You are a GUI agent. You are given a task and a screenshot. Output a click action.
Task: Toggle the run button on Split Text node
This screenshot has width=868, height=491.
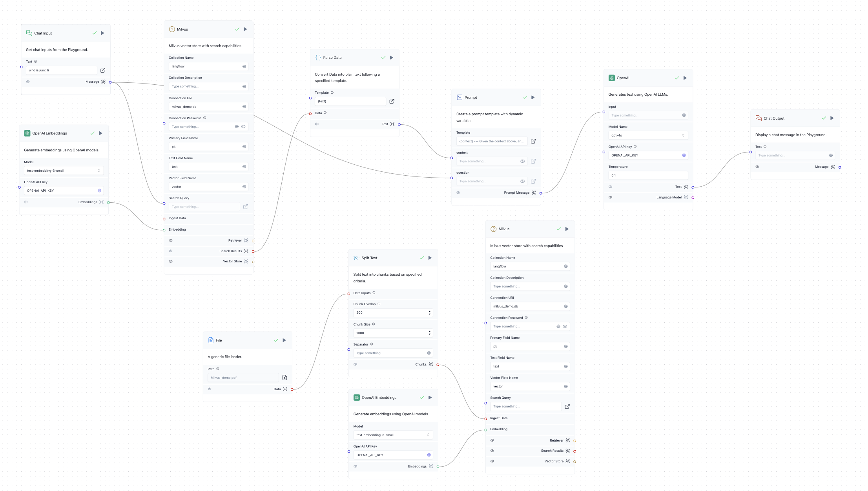pos(430,257)
